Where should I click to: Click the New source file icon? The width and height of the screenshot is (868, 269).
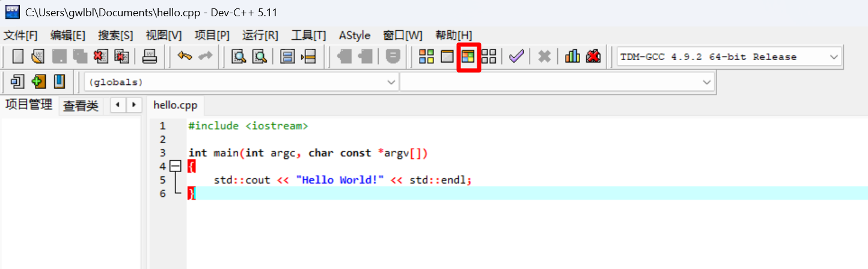pos(18,57)
